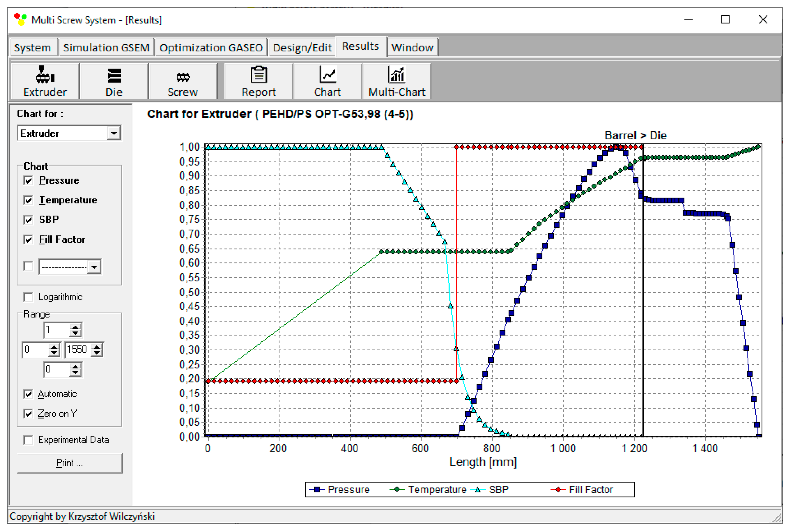Switch to Simulation GSEM tab
The image size is (790, 532).
pos(106,47)
